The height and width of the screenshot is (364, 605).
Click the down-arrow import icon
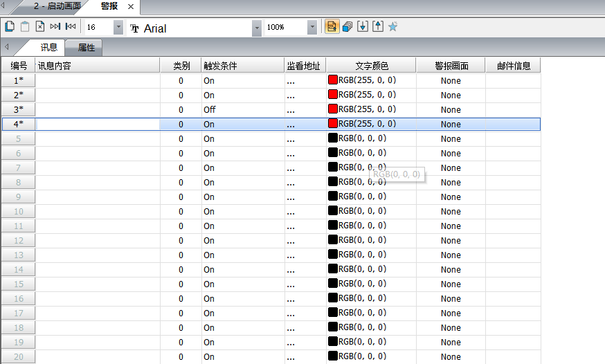363,27
